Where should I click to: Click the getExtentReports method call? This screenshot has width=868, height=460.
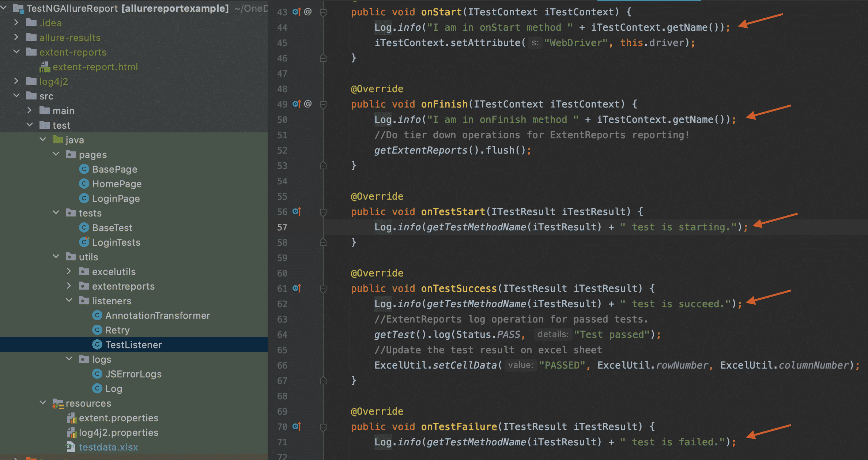[x=420, y=150]
